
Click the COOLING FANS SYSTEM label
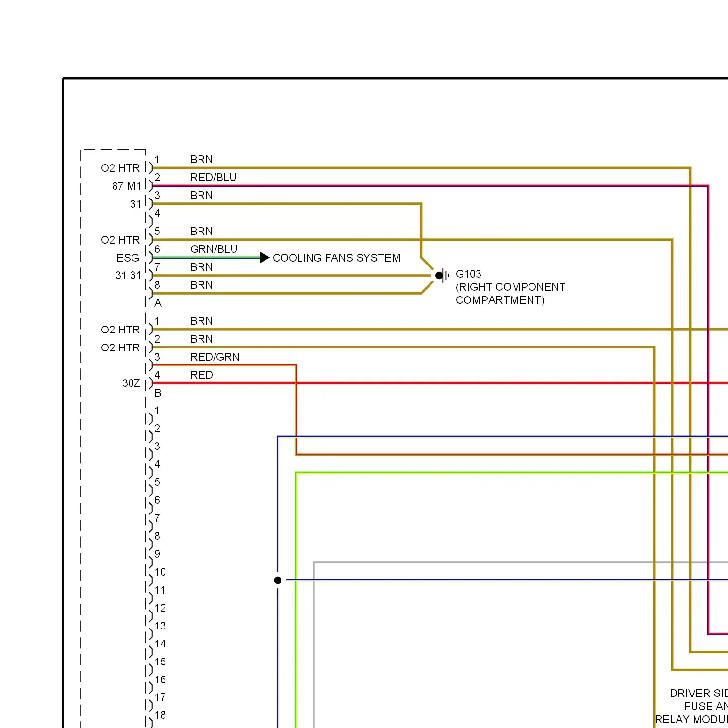(336, 258)
